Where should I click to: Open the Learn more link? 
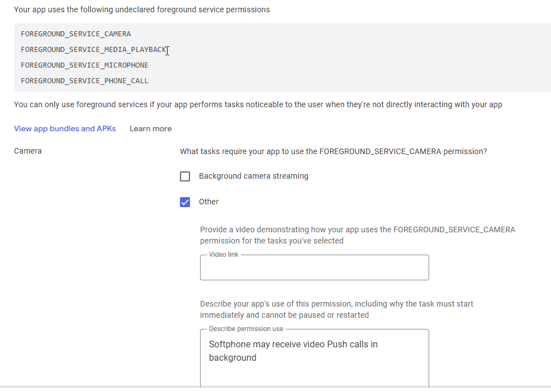coord(151,128)
